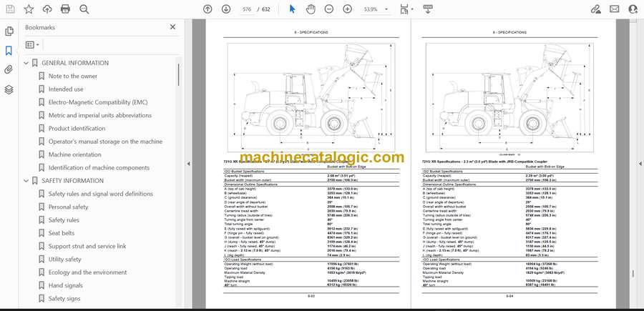Toggle the Bookmarks panel icon

[9, 51]
